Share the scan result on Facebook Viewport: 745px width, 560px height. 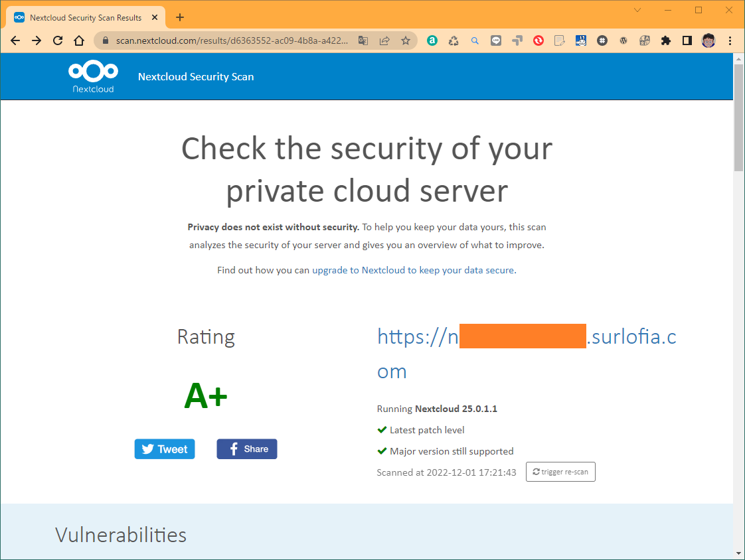[246, 449]
